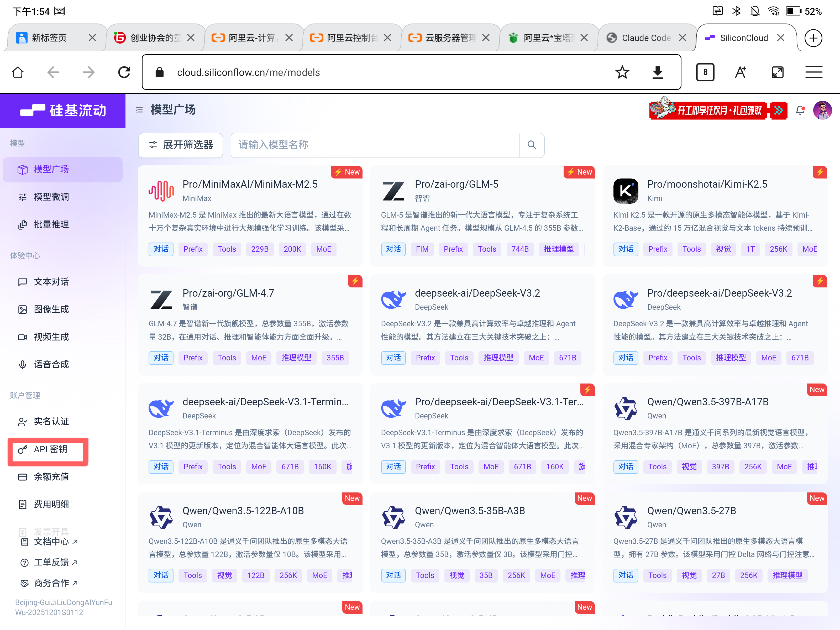Open browser hamburger menu

click(813, 72)
